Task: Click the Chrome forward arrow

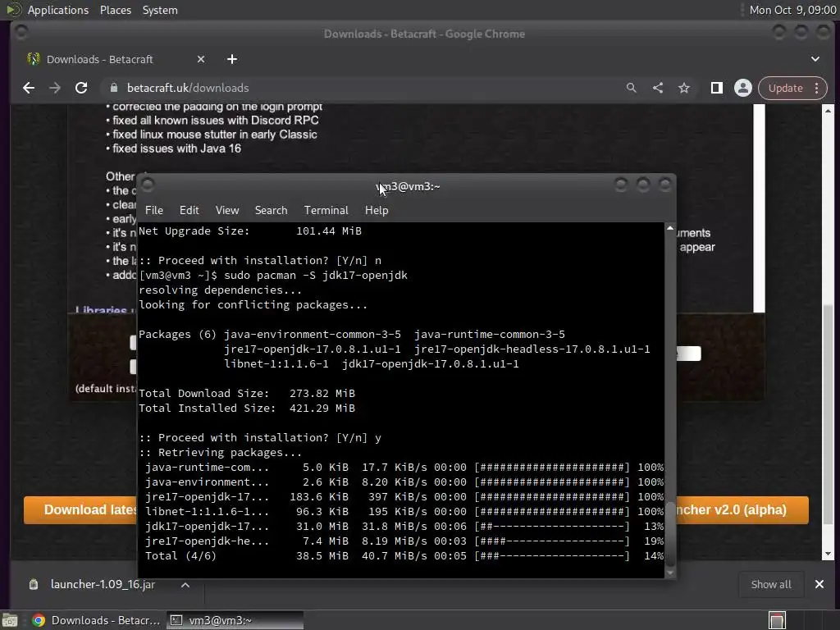Action: tap(55, 88)
